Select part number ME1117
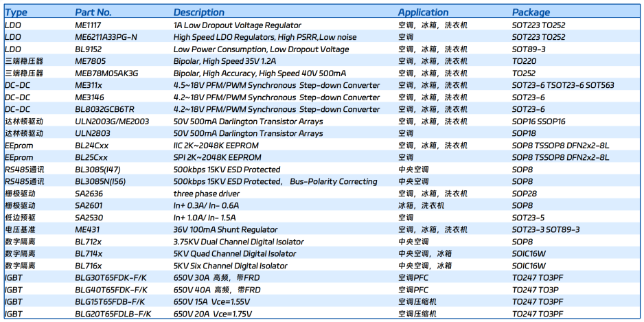This screenshot has height=322, width=644. point(89,25)
